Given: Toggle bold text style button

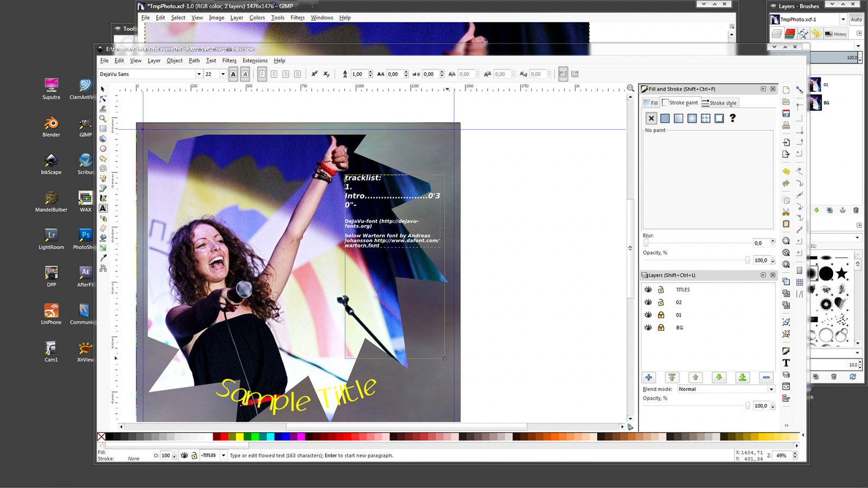Looking at the screenshot, I should (x=233, y=74).
